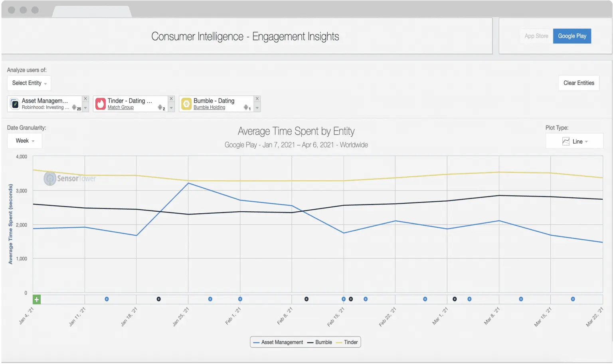The height and width of the screenshot is (364, 613).
Task: Select the Google Play platform button
Action: [x=572, y=36]
